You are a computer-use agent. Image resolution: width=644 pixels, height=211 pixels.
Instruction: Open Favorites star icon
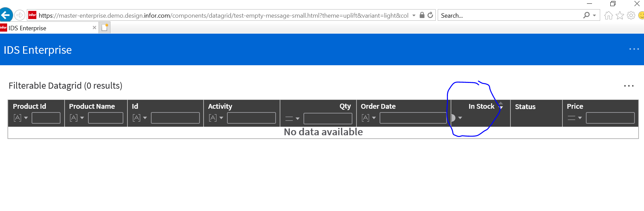point(620,15)
